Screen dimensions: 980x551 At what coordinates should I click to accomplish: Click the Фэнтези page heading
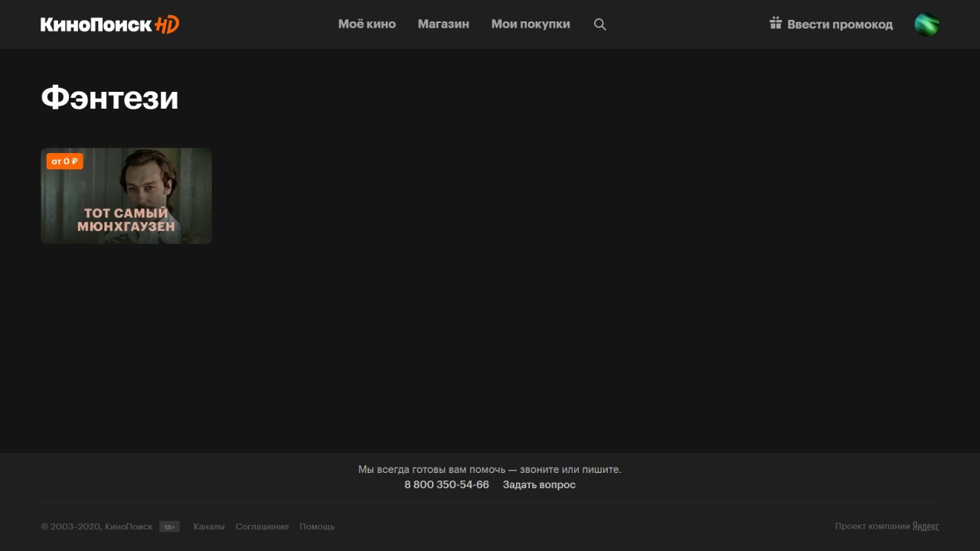109,98
